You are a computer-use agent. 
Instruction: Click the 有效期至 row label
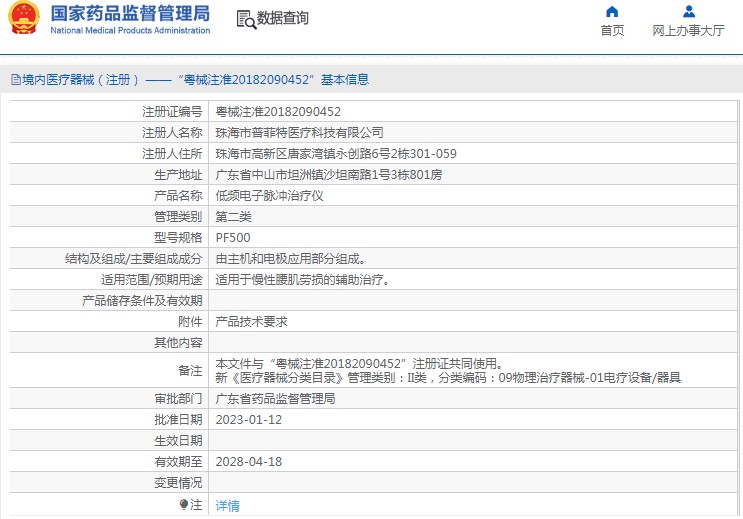pos(178,462)
